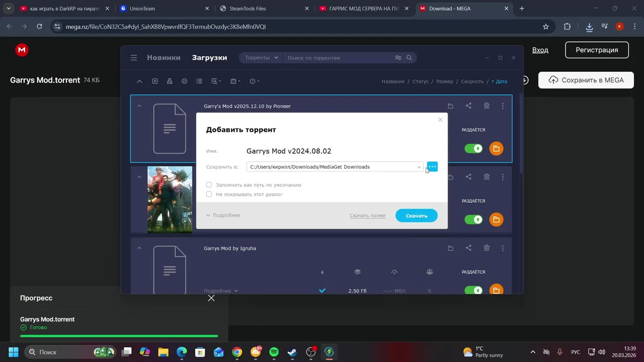
Task: Click the magnifier search icon in MediaGet
Action: [x=409, y=58]
